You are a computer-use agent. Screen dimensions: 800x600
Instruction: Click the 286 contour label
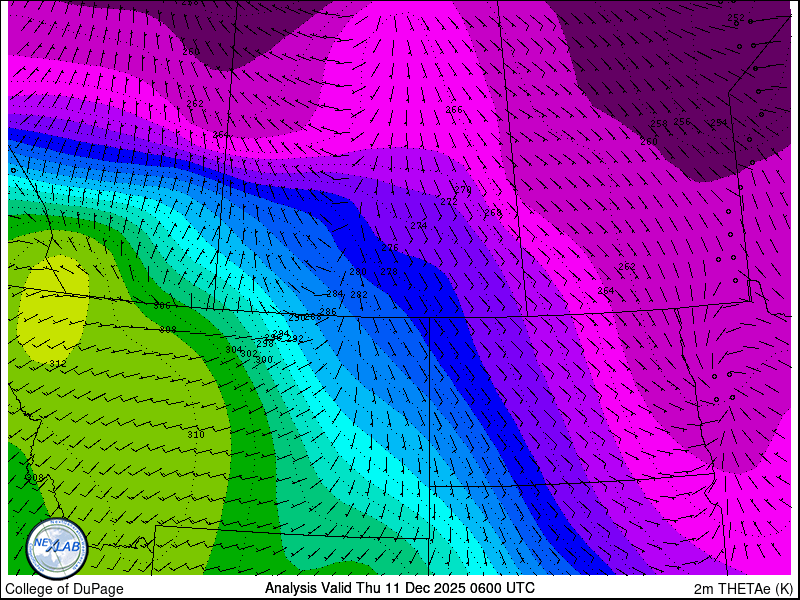[x=328, y=312]
